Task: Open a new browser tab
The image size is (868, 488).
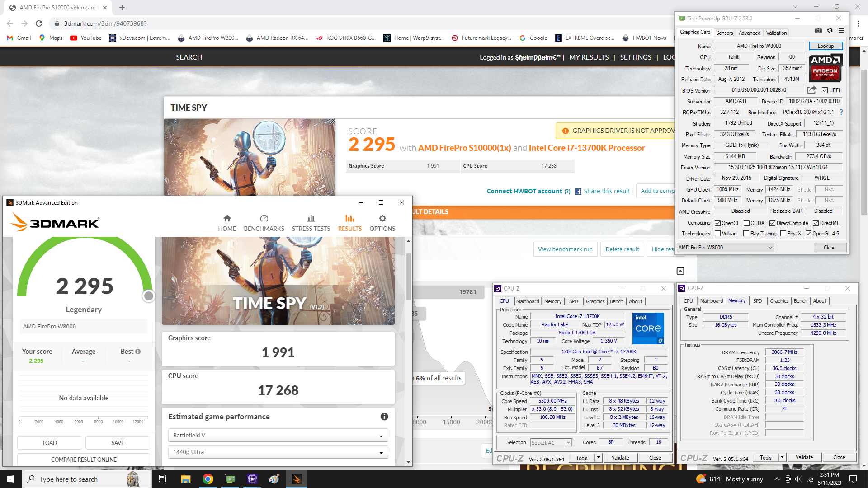Action: click(122, 8)
